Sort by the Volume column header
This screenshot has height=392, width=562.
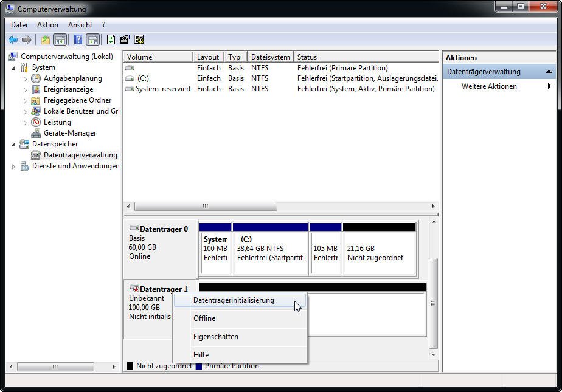158,57
